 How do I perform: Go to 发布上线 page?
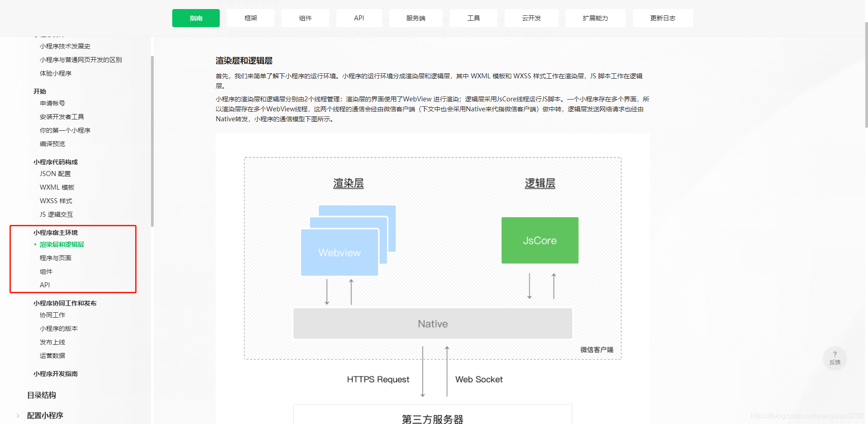pyautogui.click(x=52, y=342)
